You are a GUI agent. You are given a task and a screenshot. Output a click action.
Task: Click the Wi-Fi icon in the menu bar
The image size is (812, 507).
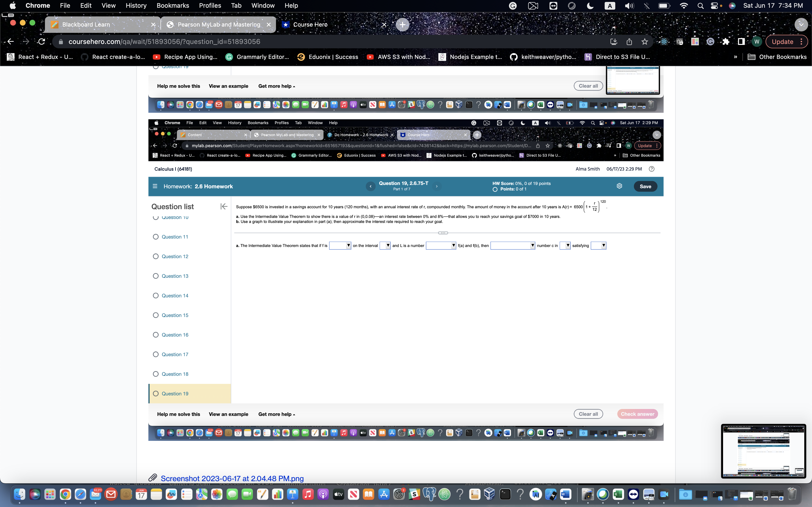[684, 5]
